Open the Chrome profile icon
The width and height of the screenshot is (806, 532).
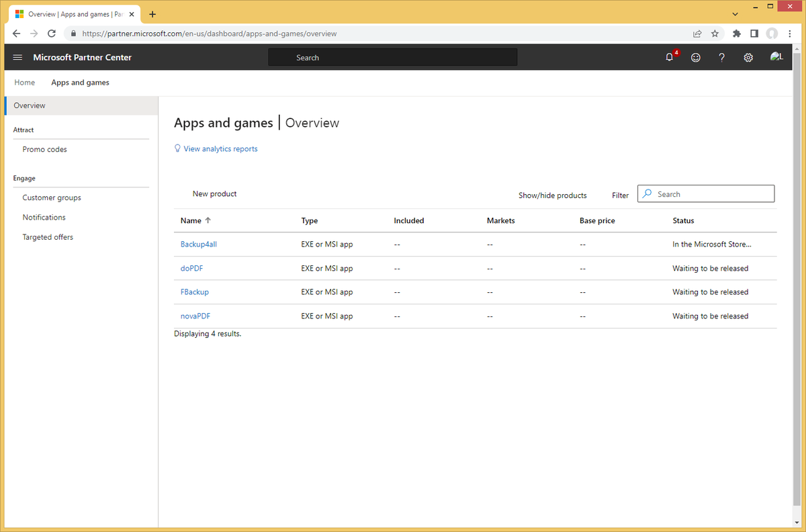click(772, 34)
